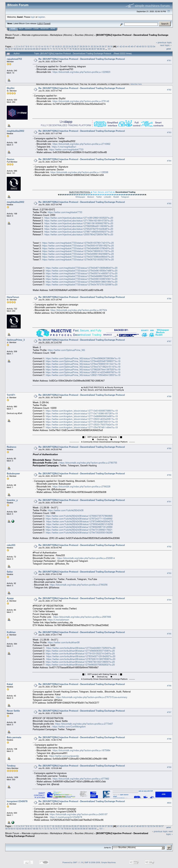View Bububoyeer profile icon
The image size is (178, 868).
tap(9, 495)
